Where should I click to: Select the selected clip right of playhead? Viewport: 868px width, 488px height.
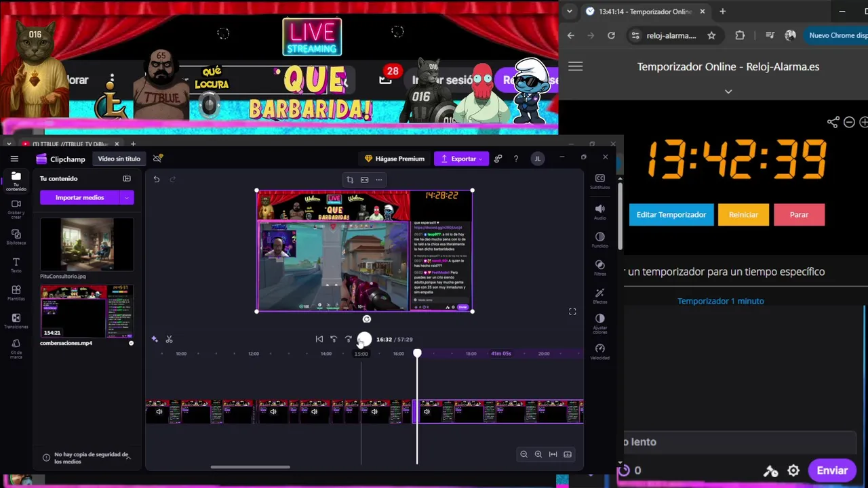[500, 411]
